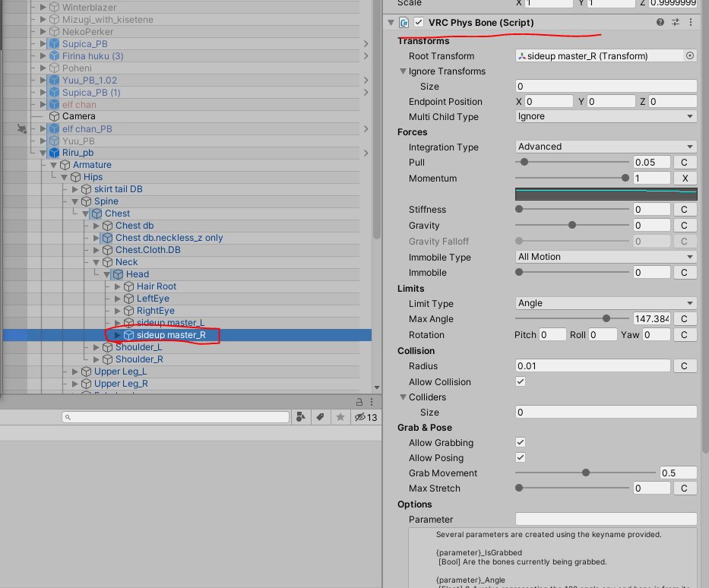The height and width of the screenshot is (588, 709).
Task: Toggle the Allow Grabbing checkbox
Action: [521, 442]
